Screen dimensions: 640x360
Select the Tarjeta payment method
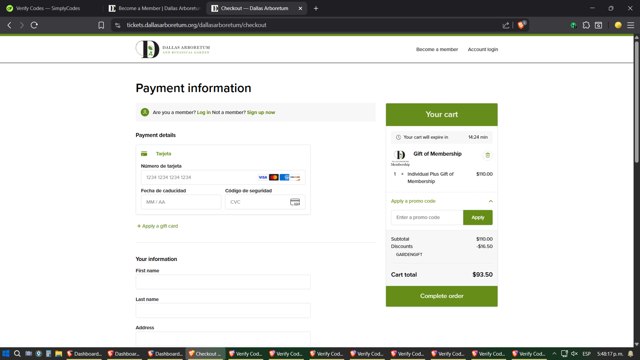163,154
